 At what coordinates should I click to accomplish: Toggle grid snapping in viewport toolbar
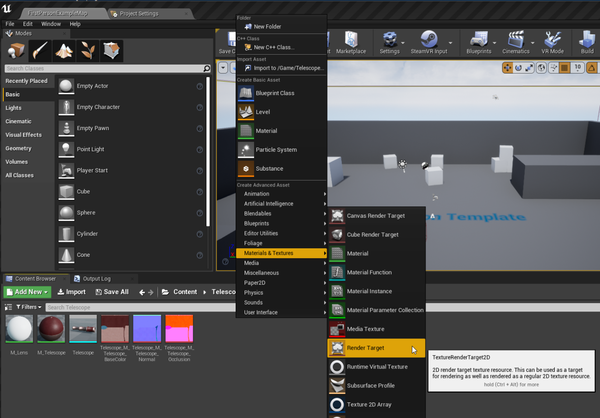[x=564, y=68]
